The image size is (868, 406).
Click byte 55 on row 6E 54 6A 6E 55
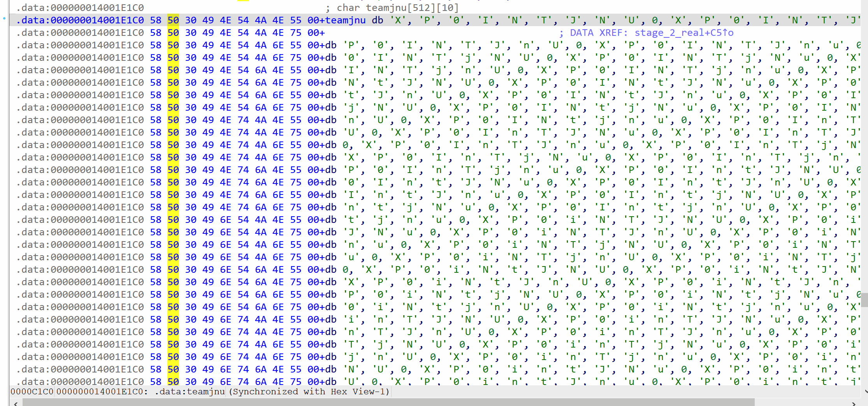(x=295, y=295)
